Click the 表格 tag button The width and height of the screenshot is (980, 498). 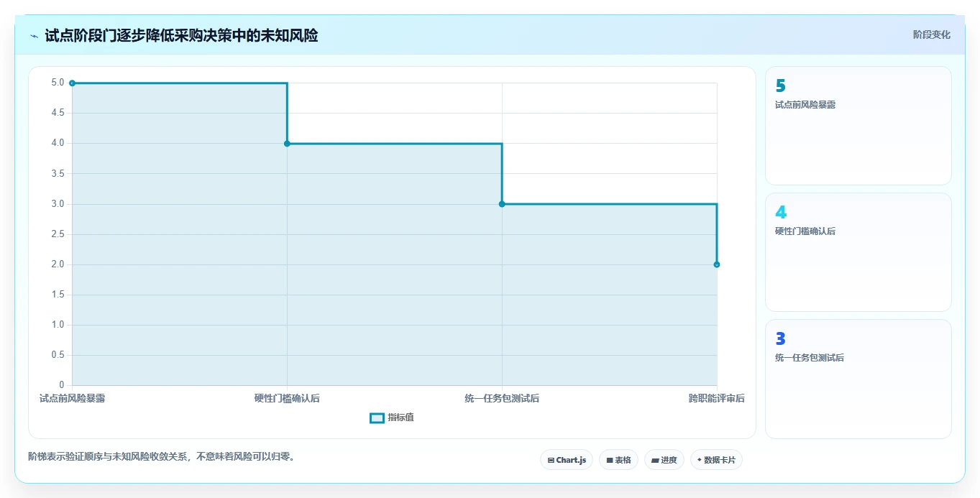[618, 460]
